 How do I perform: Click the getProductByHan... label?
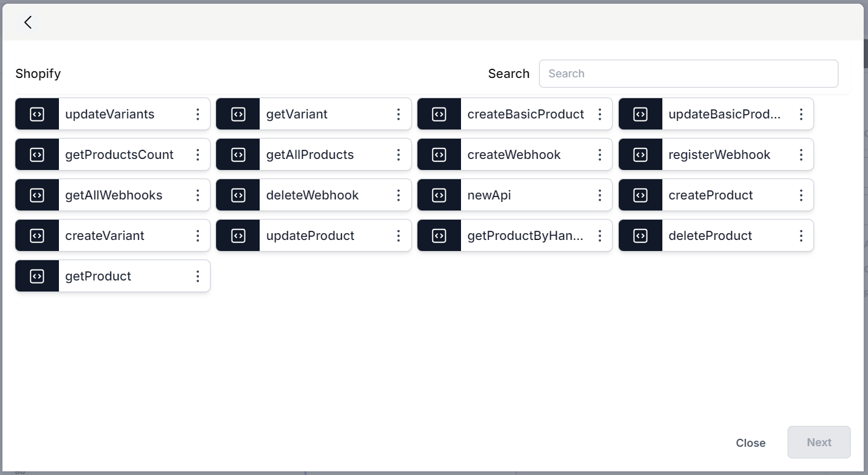click(x=525, y=236)
